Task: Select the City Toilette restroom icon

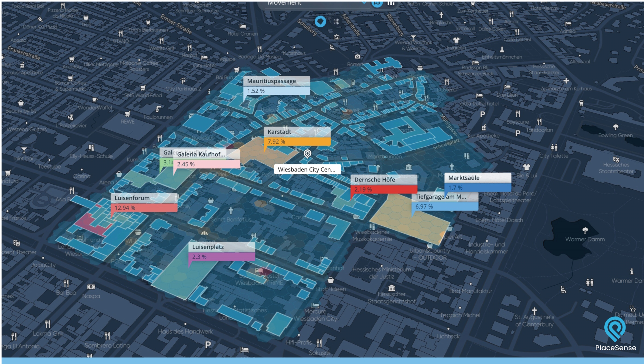Action: 554,148
